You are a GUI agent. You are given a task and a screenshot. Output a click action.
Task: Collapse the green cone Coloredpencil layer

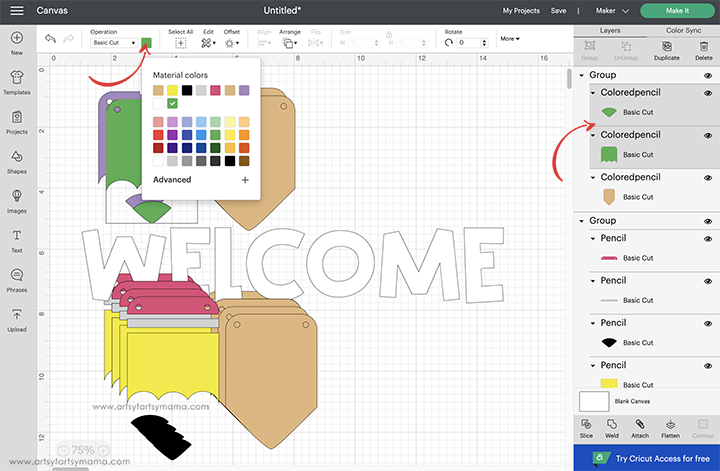coord(593,93)
